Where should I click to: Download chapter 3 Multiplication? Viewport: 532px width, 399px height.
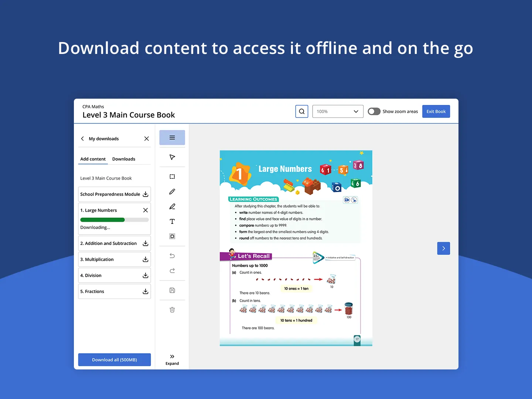[146, 259]
